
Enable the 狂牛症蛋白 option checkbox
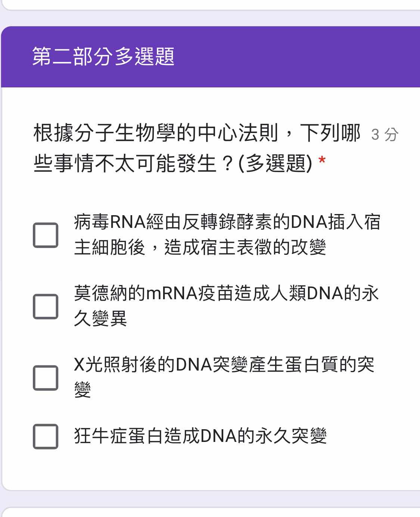(x=46, y=436)
